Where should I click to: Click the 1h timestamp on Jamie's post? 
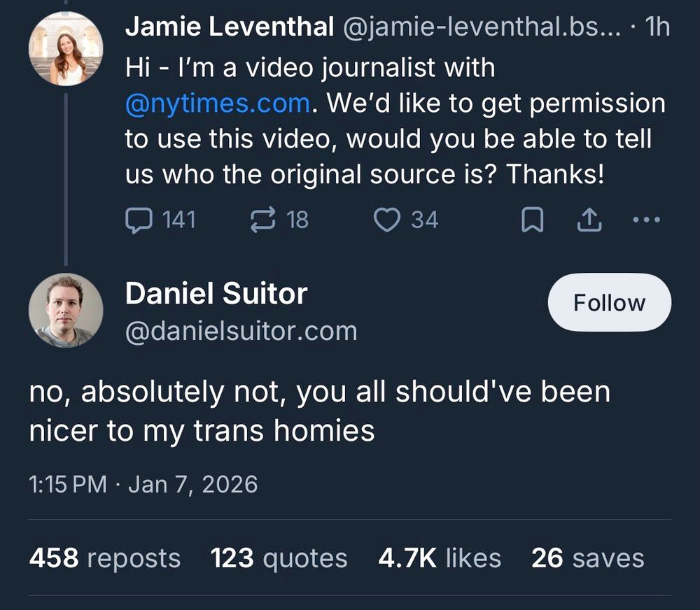coord(657,27)
